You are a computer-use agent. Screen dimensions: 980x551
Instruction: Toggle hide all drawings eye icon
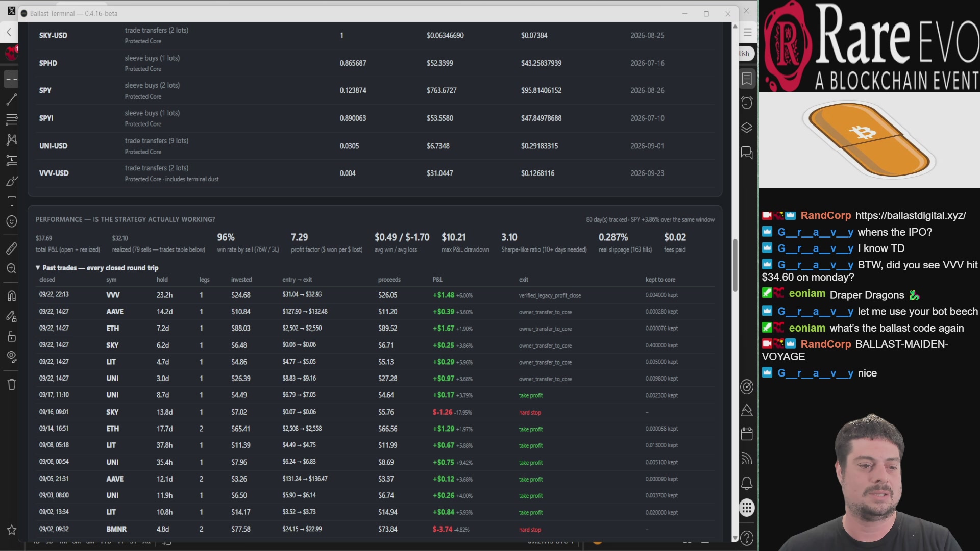pos(11,356)
